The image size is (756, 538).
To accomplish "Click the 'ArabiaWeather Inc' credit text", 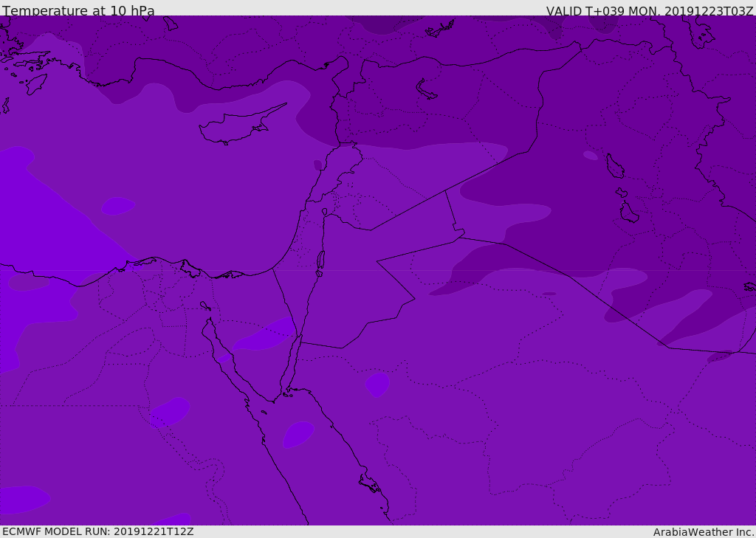I will (x=703, y=532).
